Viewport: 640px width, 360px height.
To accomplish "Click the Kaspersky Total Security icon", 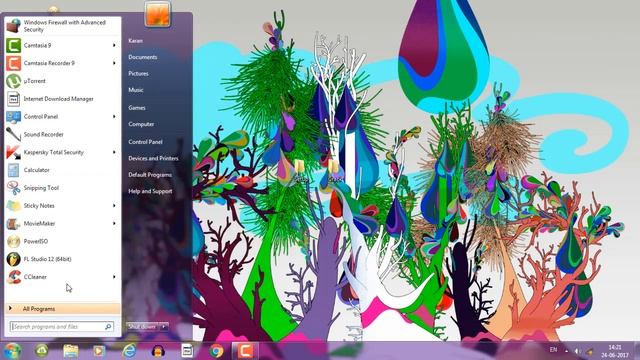I will 13,152.
